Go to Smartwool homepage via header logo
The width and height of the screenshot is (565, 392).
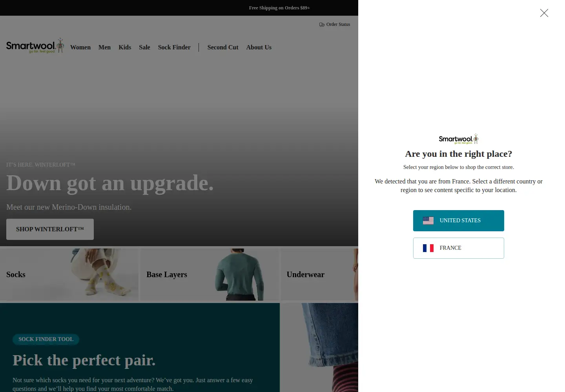35,46
